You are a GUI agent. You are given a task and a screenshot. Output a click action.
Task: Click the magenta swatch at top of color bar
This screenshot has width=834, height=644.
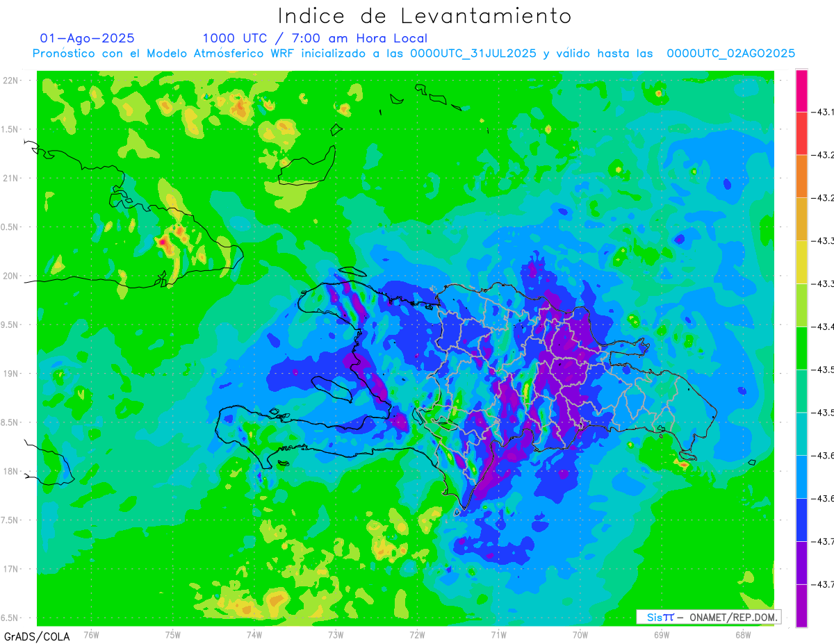click(801, 90)
